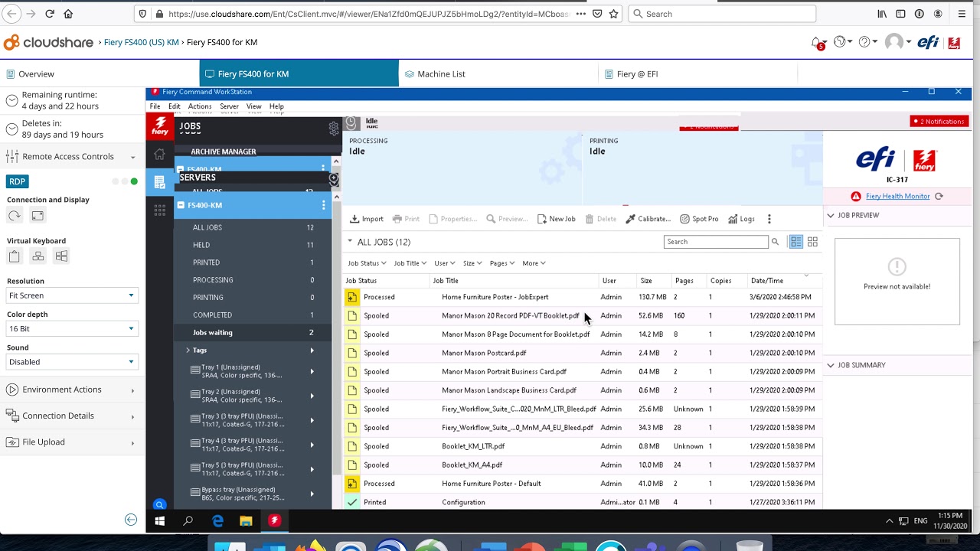The width and height of the screenshot is (980, 551).
Task: Switch to the Overview tab
Action: pyautogui.click(x=100, y=74)
